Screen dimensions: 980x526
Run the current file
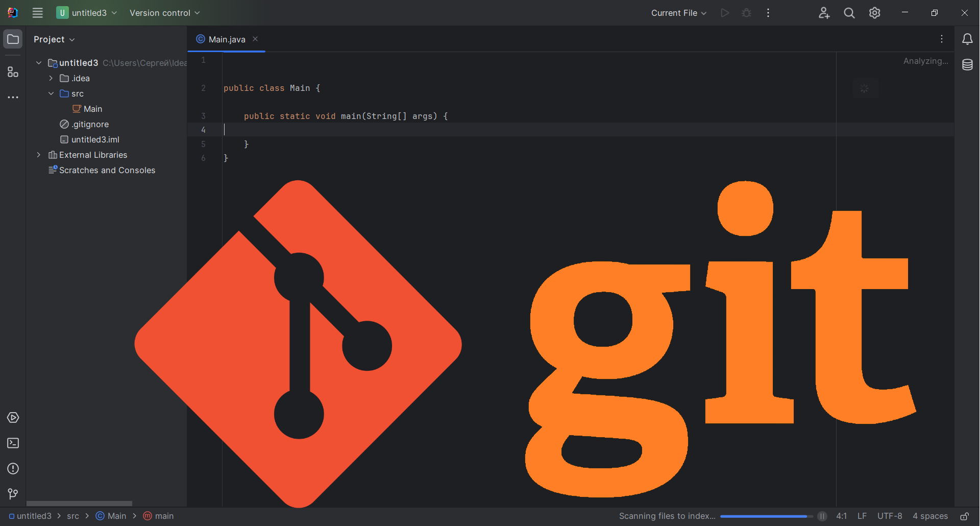pos(724,13)
